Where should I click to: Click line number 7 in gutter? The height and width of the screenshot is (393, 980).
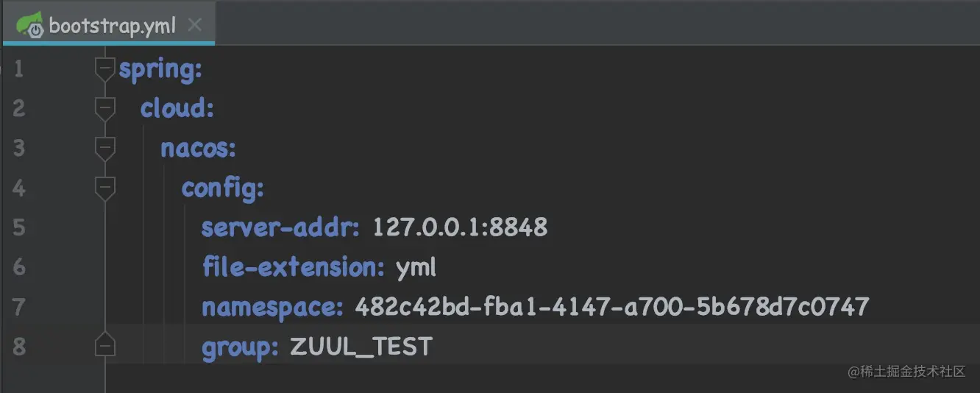pyautogui.click(x=18, y=307)
